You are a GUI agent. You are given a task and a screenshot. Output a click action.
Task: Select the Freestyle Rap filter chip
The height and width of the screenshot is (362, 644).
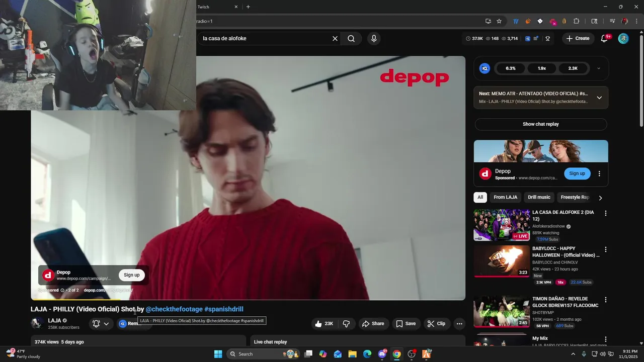point(575,197)
